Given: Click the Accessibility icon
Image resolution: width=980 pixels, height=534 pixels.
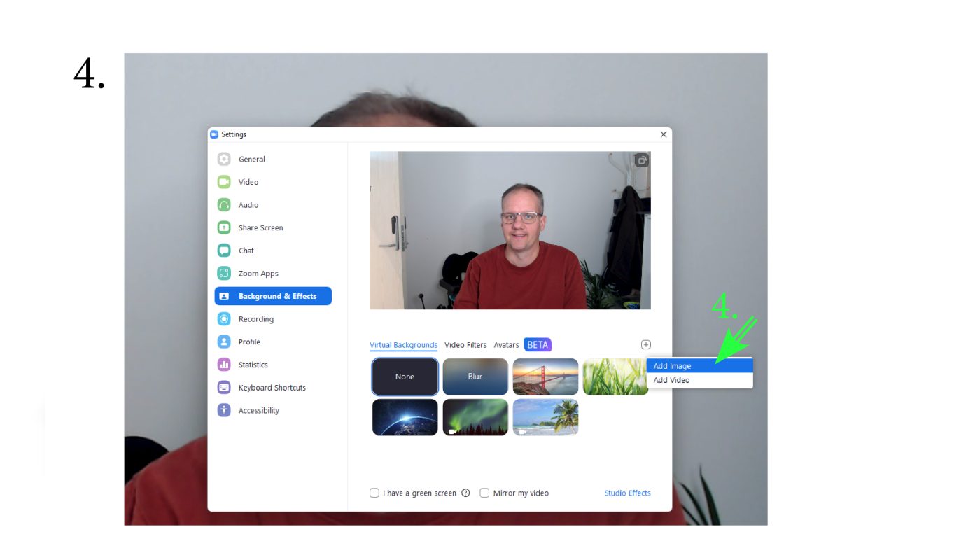Looking at the screenshot, I should pos(224,410).
